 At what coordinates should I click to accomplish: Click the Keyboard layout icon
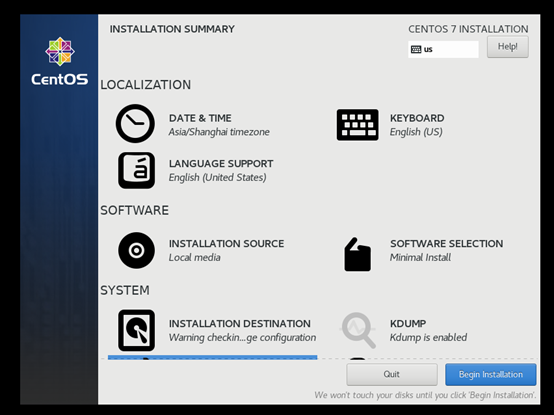pos(358,125)
